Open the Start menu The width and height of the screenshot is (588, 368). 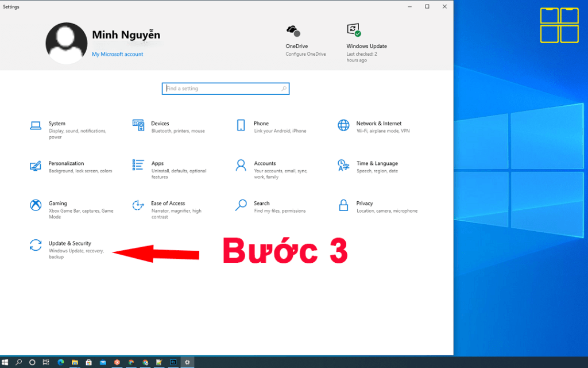(6, 362)
